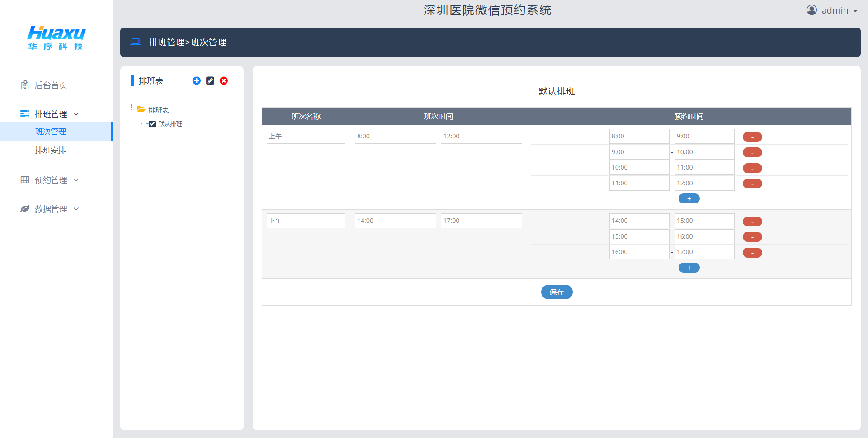Click the 上午 shift name field
This screenshot has width=868, height=438.
click(x=306, y=137)
